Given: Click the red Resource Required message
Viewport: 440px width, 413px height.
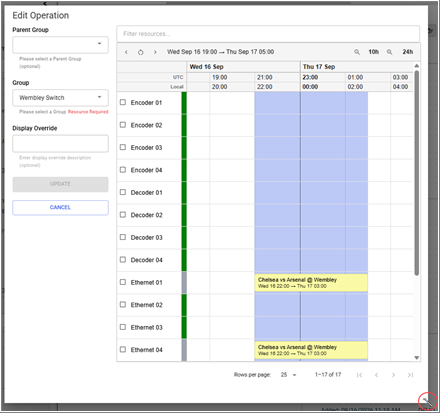Looking at the screenshot, I should [88, 112].
